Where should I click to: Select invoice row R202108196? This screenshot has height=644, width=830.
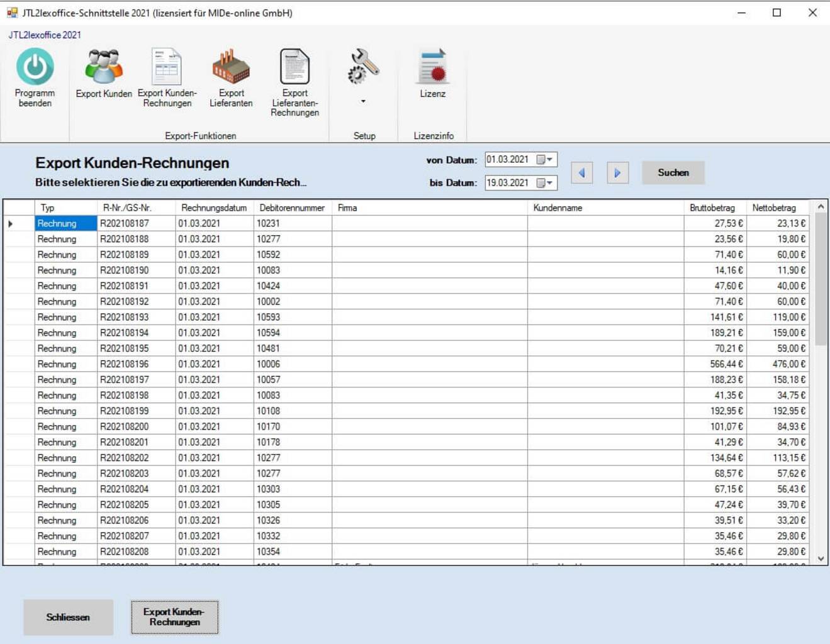(x=125, y=364)
